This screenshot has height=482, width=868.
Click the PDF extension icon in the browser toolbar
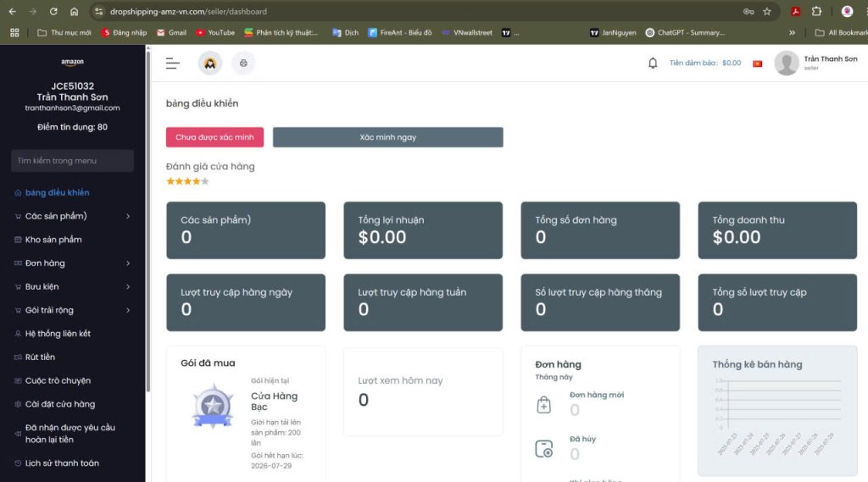[795, 11]
